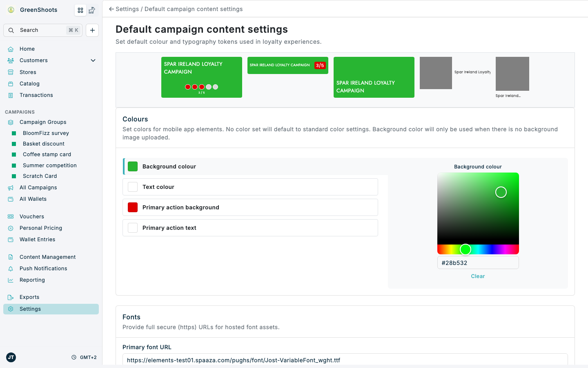588x368 pixels.
Task: Click the Vouchers ticket icon
Action: tap(11, 217)
